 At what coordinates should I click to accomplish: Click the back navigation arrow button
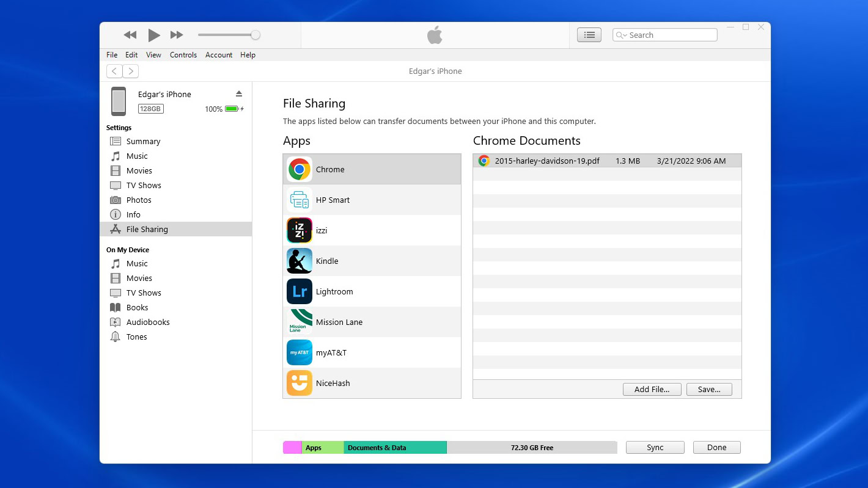click(114, 71)
